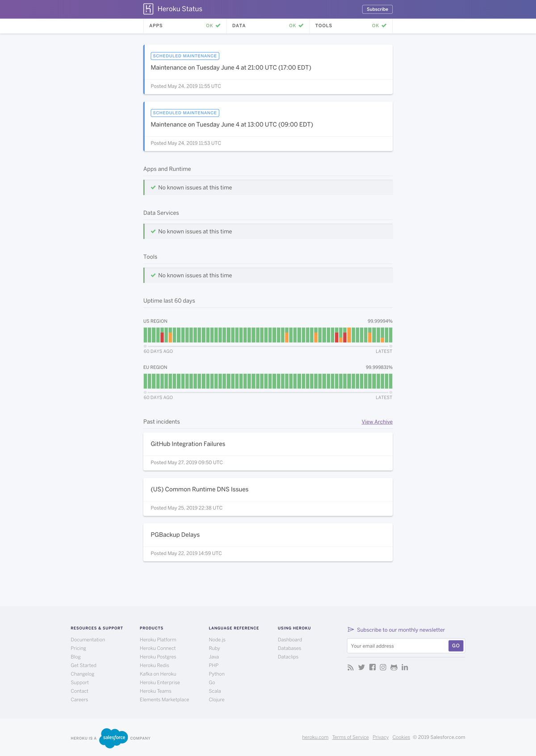Click the last bar of EU region uptime
The height and width of the screenshot is (756, 536).
391,381
